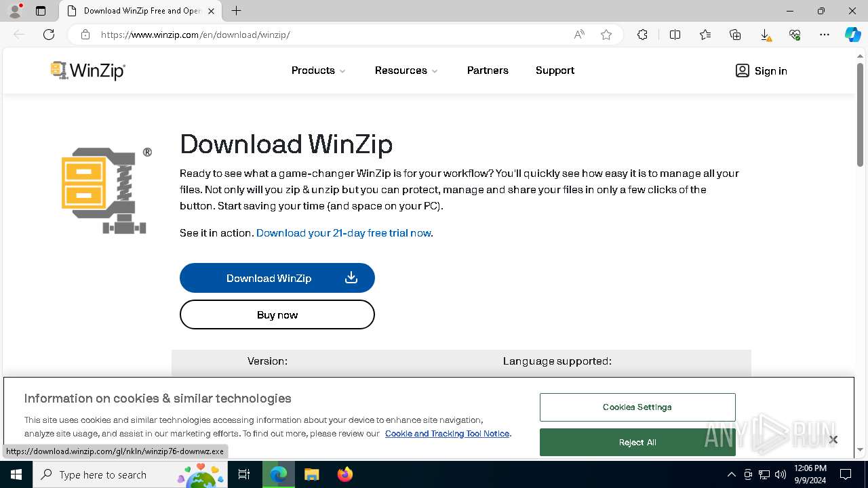Open the Downloads icon
Image resolution: width=868 pixels, height=488 pixels.
765,35
